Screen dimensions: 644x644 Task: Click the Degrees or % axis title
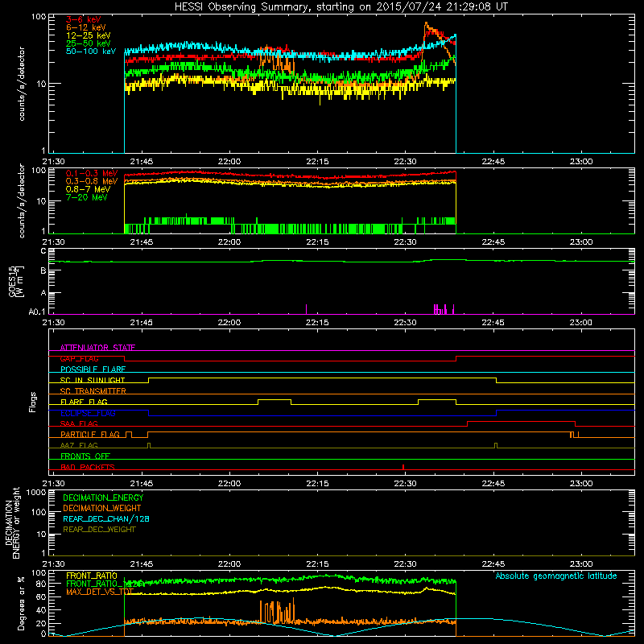pyautogui.click(x=21, y=603)
